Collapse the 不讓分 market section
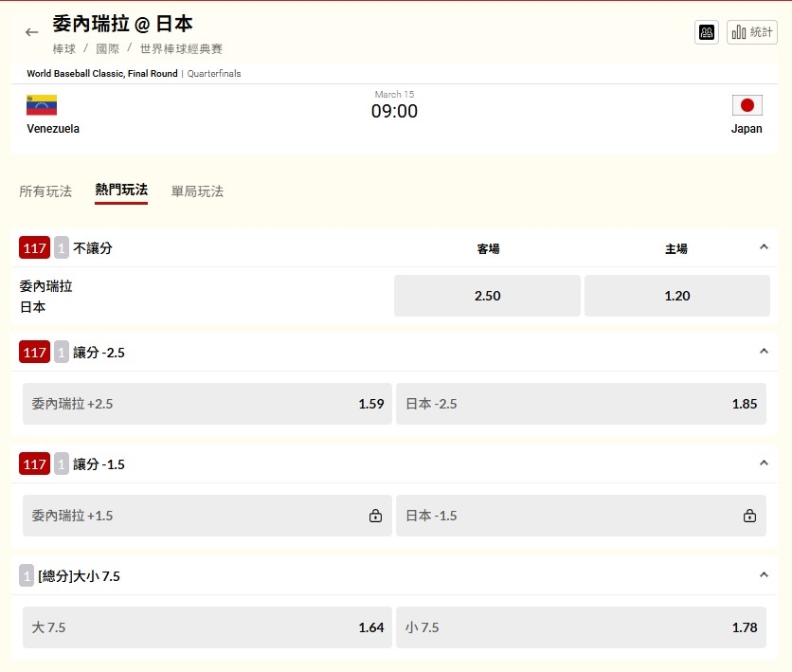This screenshot has width=792, height=672. pyautogui.click(x=764, y=247)
